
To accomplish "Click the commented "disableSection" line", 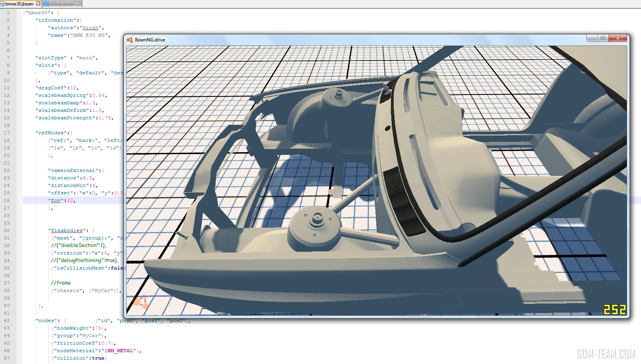I will [x=79, y=245].
